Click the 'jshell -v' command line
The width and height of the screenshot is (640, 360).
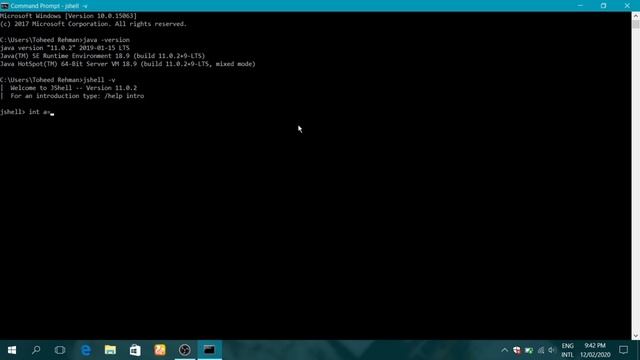58,80
